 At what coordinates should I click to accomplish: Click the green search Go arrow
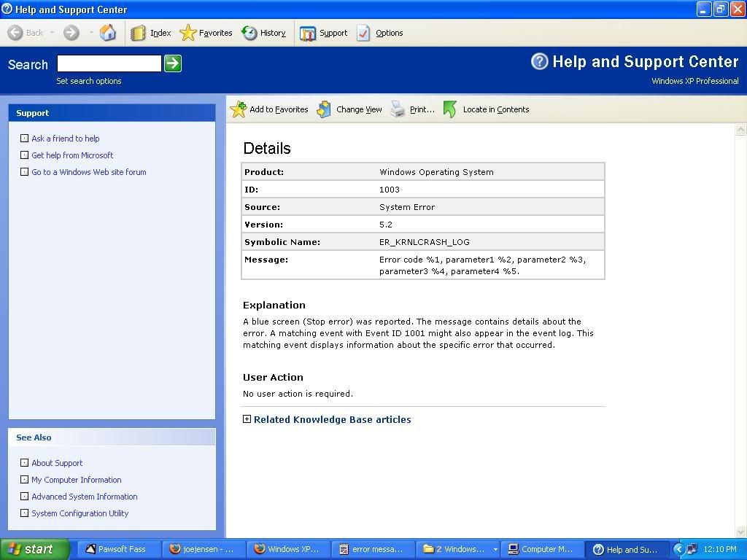tap(172, 63)
